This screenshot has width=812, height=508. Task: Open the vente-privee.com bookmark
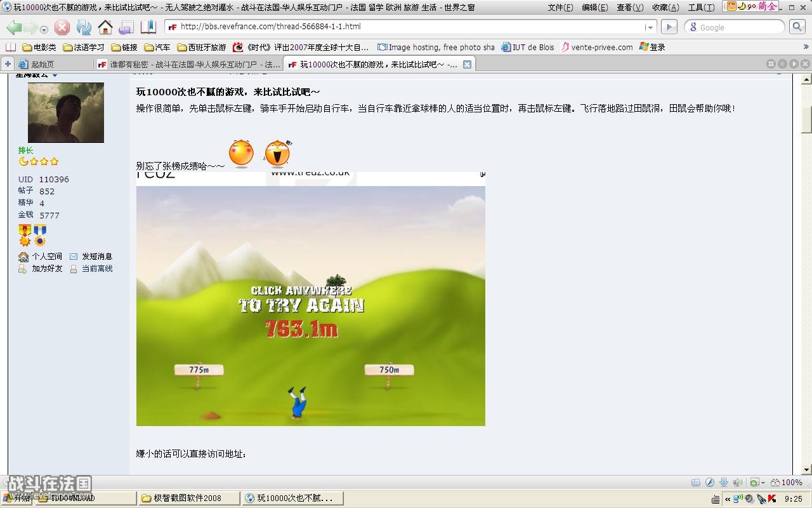point(597,47)
